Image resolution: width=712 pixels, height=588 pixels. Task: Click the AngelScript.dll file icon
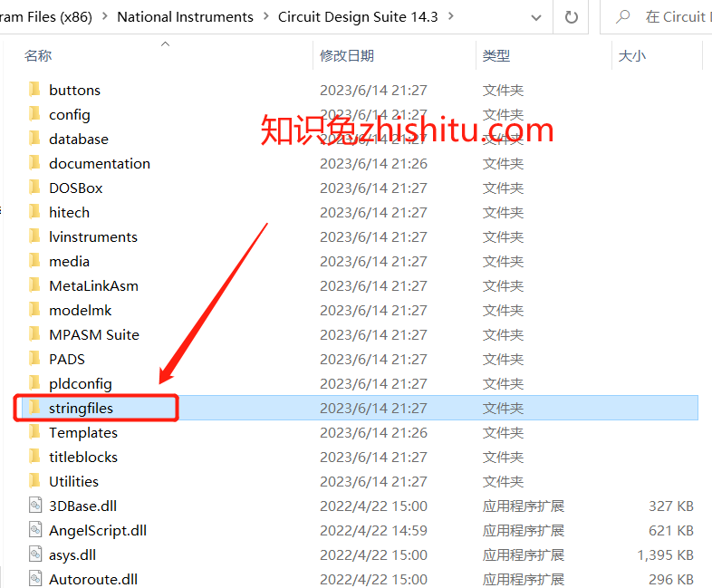pos(35,530)
